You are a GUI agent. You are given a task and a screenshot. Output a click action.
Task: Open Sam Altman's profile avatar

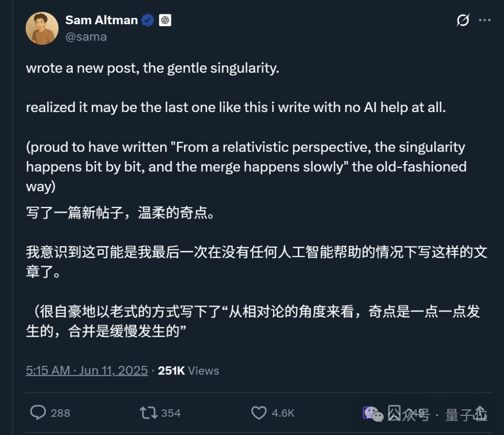click(x=42, y=28)
